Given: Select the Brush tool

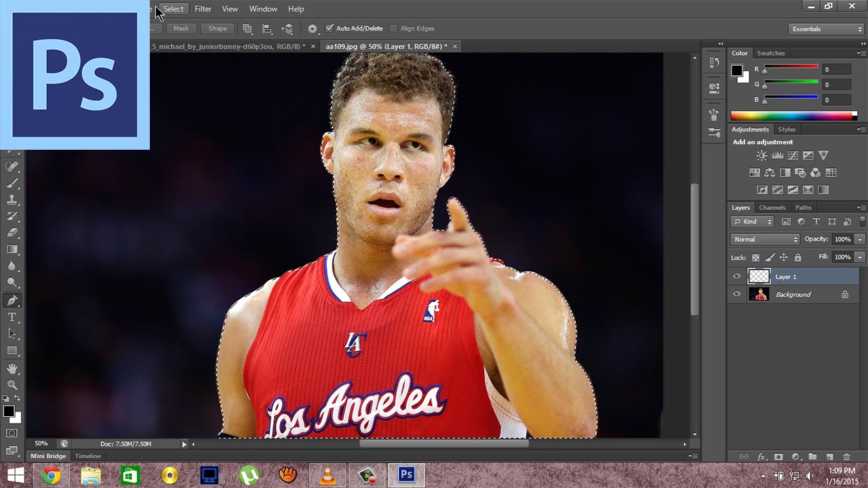Looking at the screenshot, I should (12, 184).
